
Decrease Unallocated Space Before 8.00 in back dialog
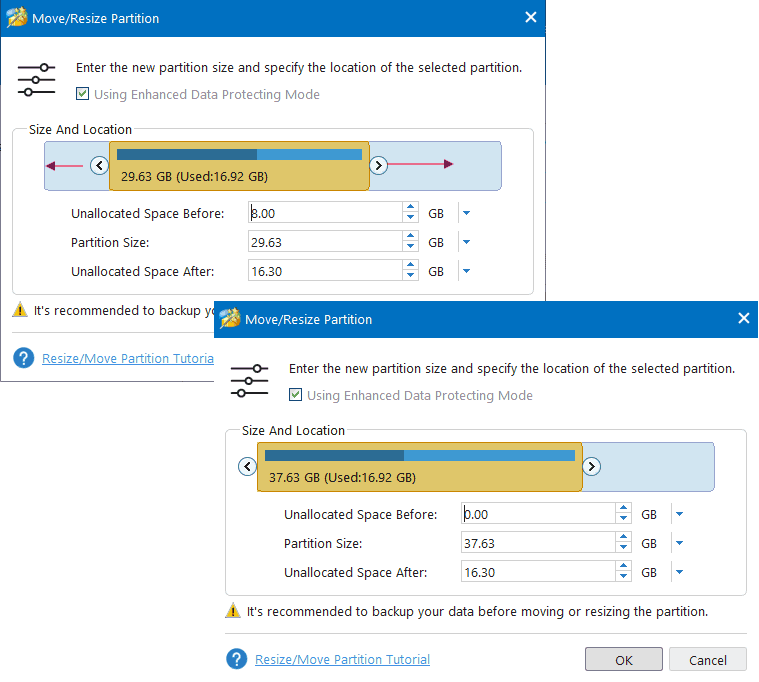(410, 218)
